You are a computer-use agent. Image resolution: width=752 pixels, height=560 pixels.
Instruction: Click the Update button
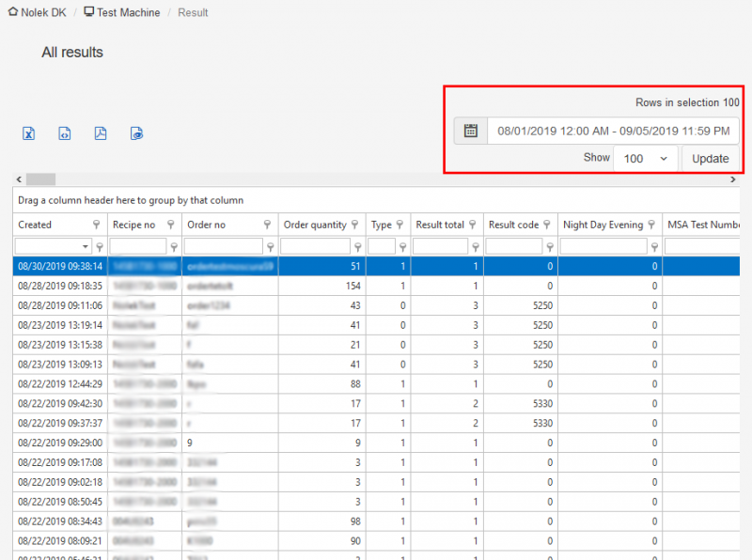tap(711, 158)
